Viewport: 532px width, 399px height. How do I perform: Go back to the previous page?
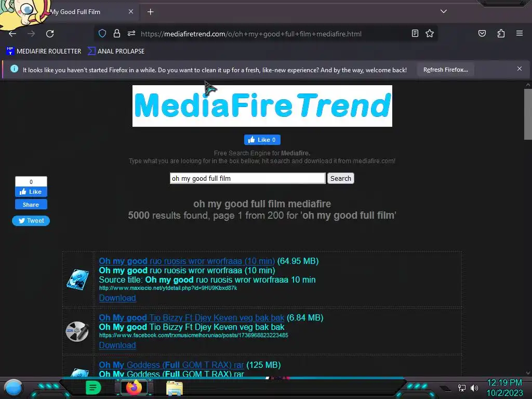(12, 34)
